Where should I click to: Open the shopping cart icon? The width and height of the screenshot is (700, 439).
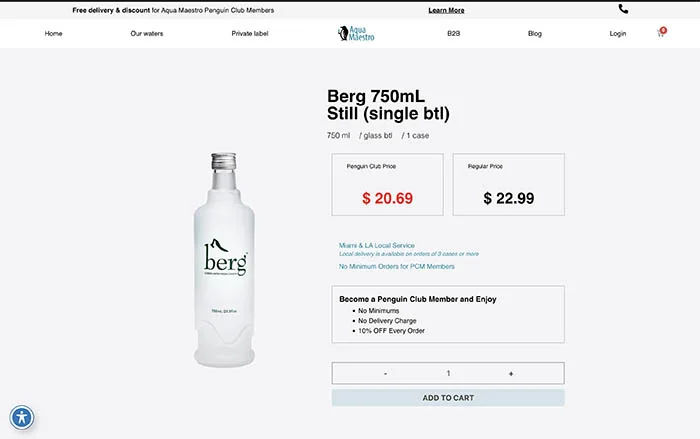[661, 33]
